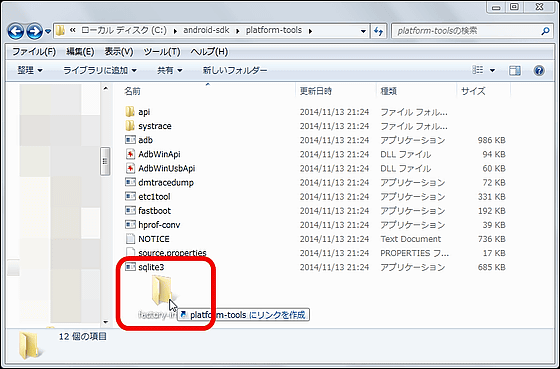560x369 pixels.
Task: Click the dmtracedump file name
Action: [x=166, y=183]
